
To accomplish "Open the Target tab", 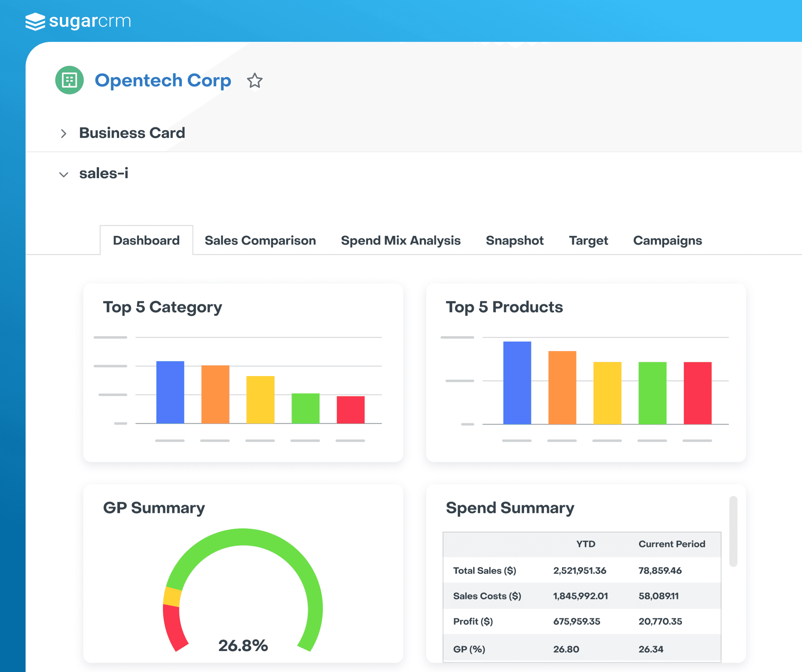I will pyautogui.click(x=588, y=240).
